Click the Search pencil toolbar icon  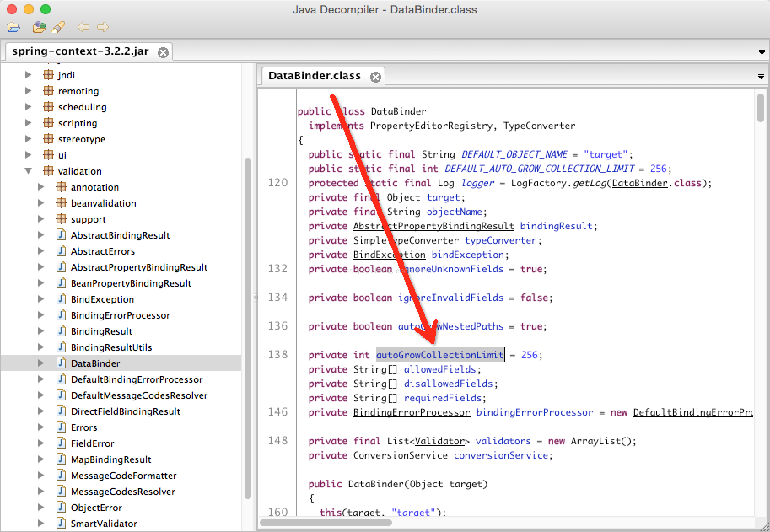(x=58, y=27)
